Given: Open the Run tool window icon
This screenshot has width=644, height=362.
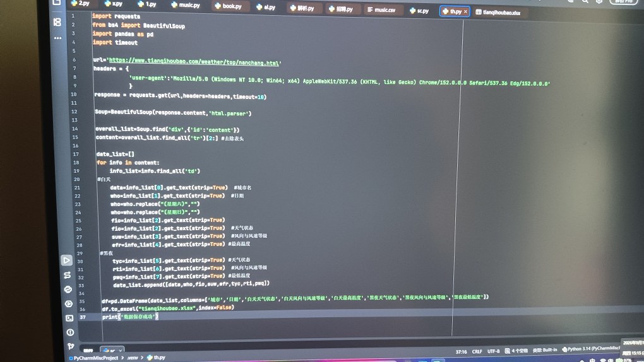Looking at the screenshot, I should pos(66,260).
